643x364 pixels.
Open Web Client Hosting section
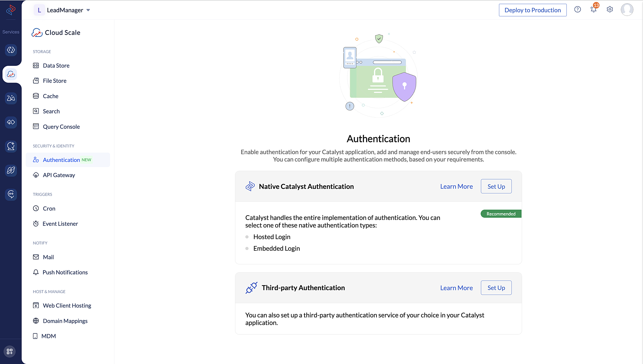pyautogui.click(x=67, y=305)
